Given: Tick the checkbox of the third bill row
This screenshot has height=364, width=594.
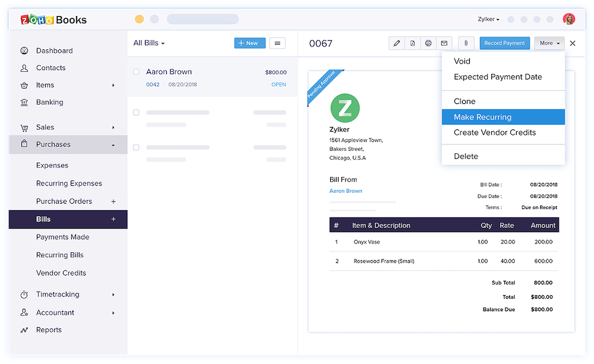Looking at the screenshot, I should (136, 147).
